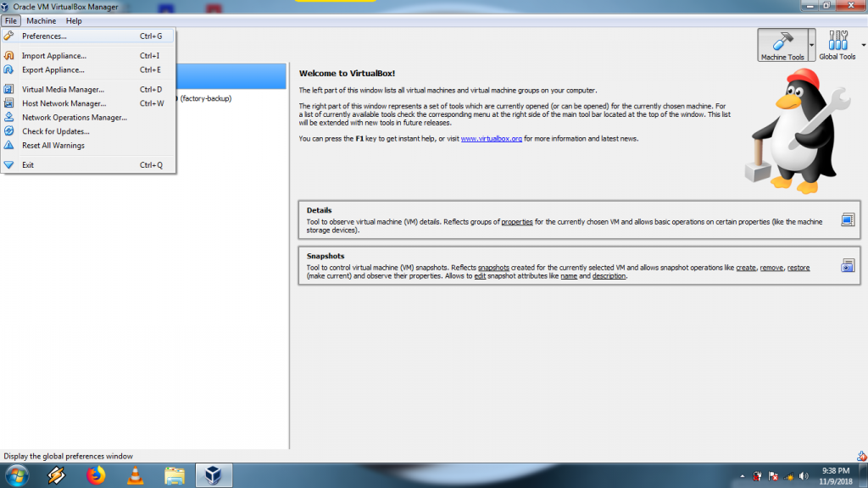Click the Virtual Media Manager icon
This screenshot has width=868, height=488.
click(x=8, y=89)
